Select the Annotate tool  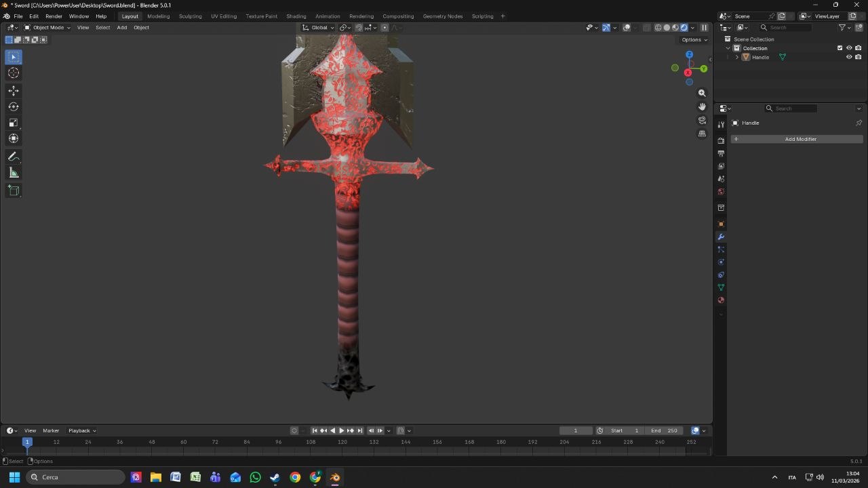pos(13,157)
